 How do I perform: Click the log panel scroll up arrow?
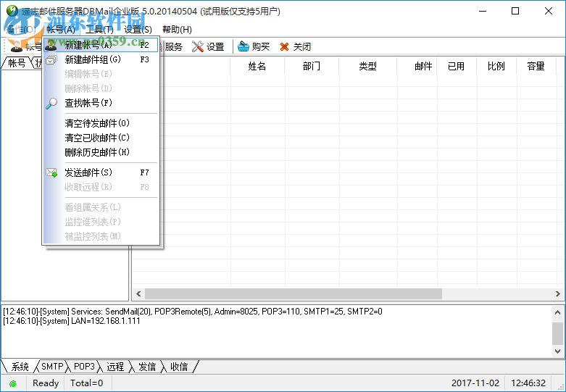(x=558, y=312)
